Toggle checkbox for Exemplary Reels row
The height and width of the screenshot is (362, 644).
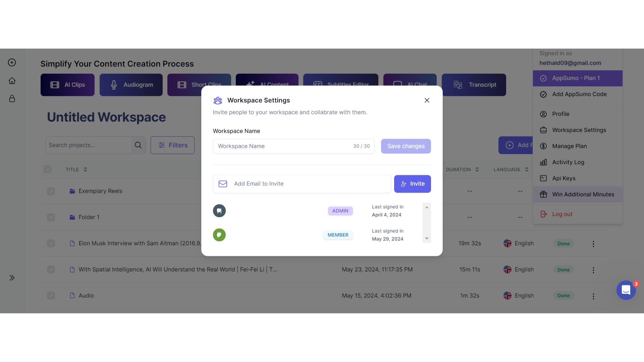(x=50, y=191)
